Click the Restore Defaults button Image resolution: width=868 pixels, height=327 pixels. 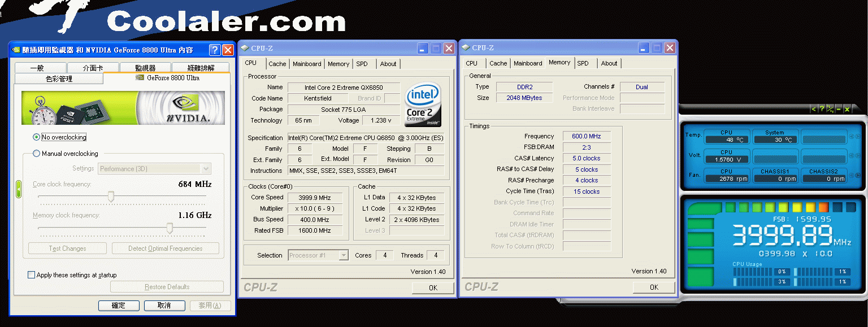click(x=167, y=287)
